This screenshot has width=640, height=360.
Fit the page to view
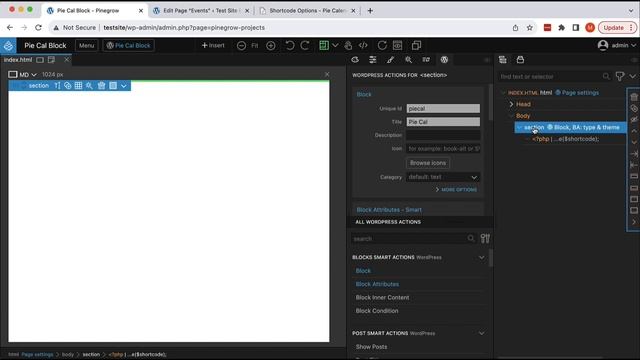(255, 45)
